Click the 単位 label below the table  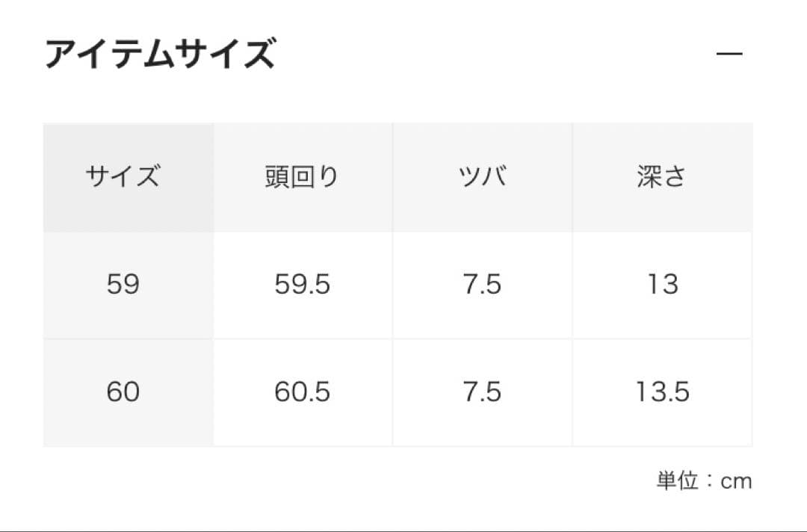coord(677,481)
